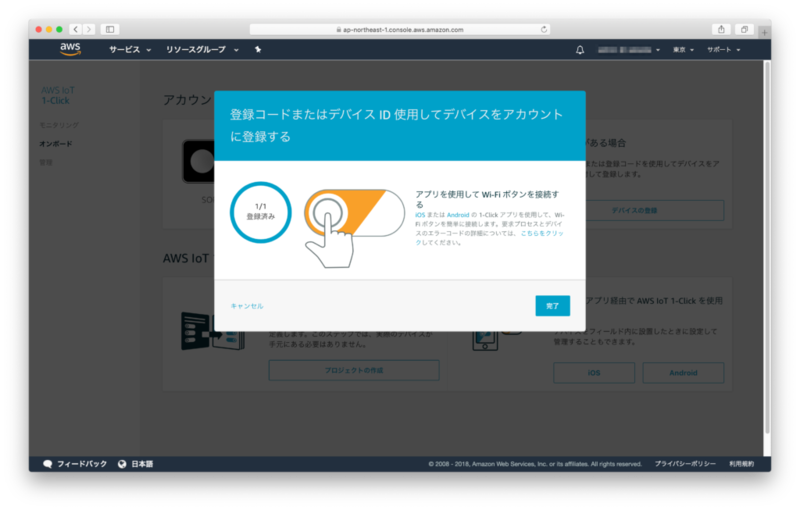The width and height of the screenshot is (800, 510).
Task: Select 日本語 language text in footer
Action: 142,464
